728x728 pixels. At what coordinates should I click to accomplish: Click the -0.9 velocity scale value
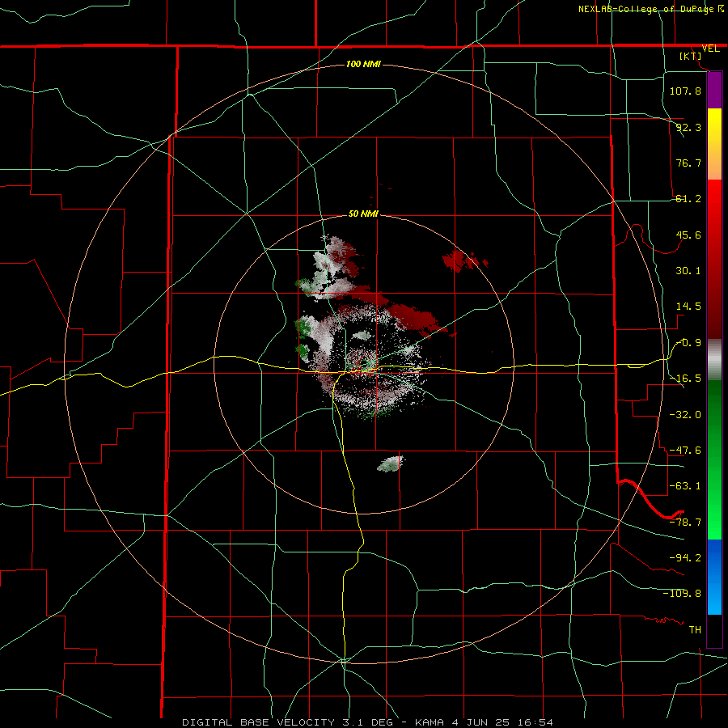(x=688, y=343)
